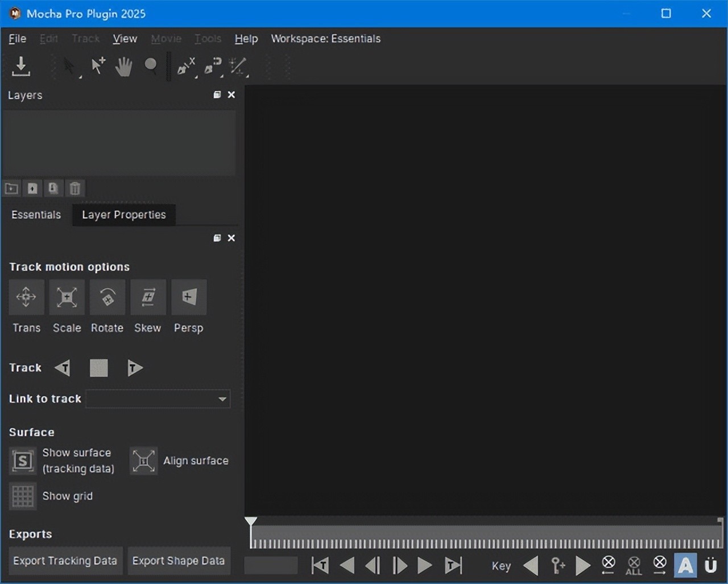Click Export Tracking Data button
The image size is (728, 584).
[65, 561]
